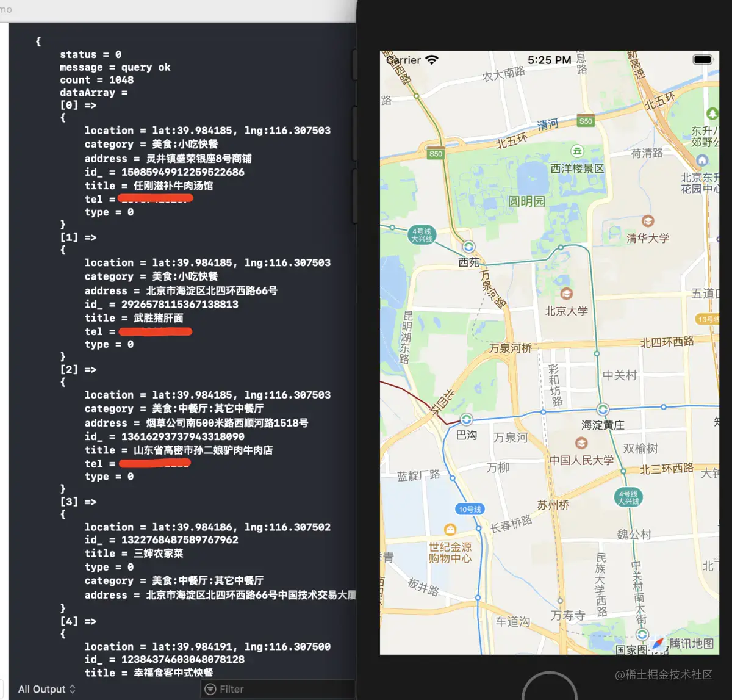Viewport: 732px width, 700px height.
Task: Tap the green park icon above 东升
Action: pyautogui.click(x=712, y=114)
